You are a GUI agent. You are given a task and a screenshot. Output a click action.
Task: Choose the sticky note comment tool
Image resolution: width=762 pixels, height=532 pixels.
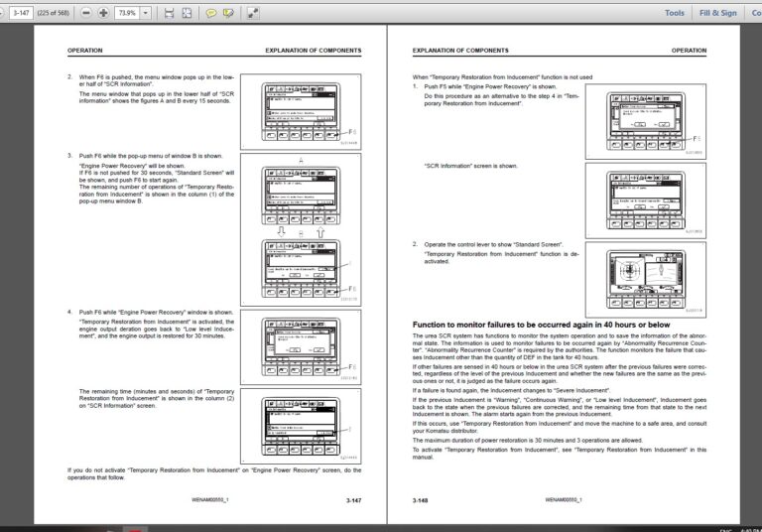pos(211,13)
